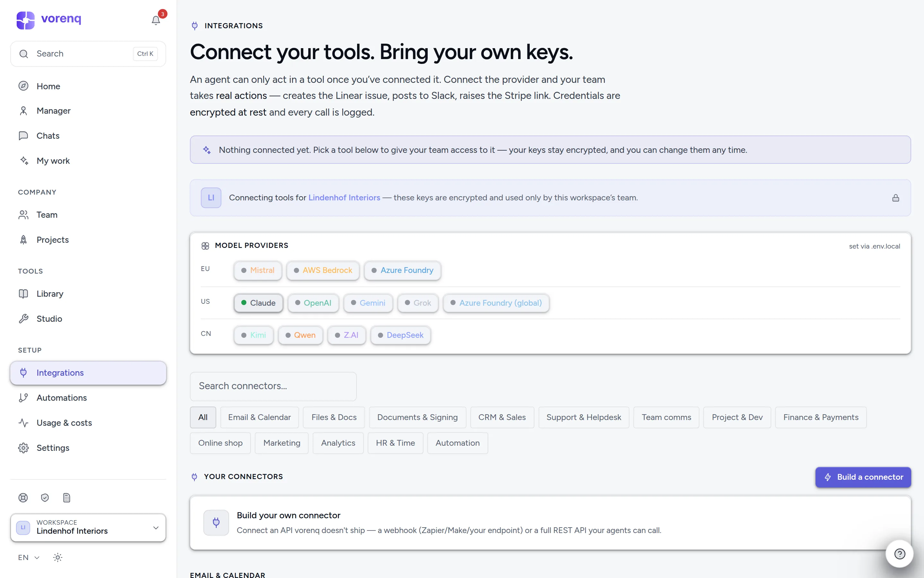Select the AWS Bedrock provider chip
Screen dimensions: 924x578
pyautogui.click(x=323, y=270)
